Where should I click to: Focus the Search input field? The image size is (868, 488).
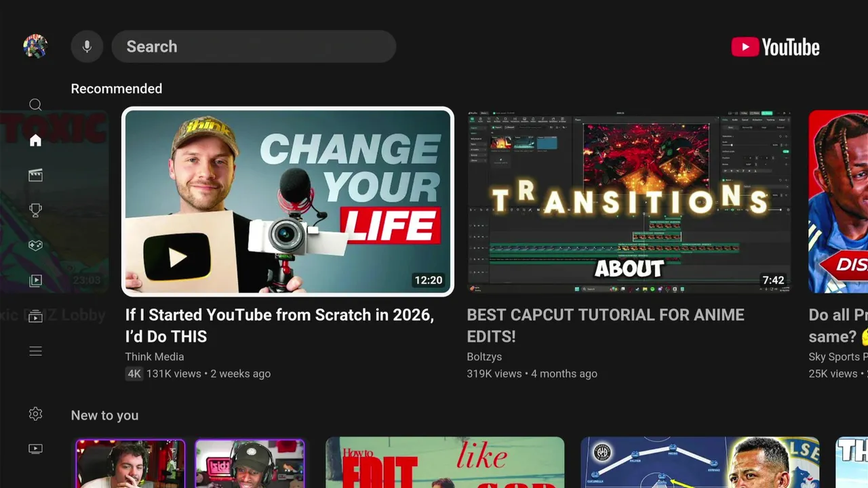(x=254, y=47)
